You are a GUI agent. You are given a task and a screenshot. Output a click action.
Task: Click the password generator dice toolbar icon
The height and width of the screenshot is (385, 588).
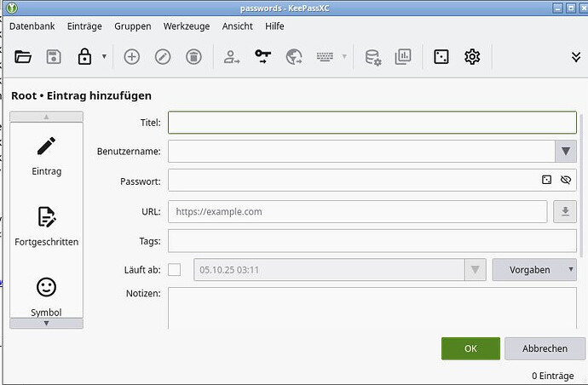pos(441,57)
